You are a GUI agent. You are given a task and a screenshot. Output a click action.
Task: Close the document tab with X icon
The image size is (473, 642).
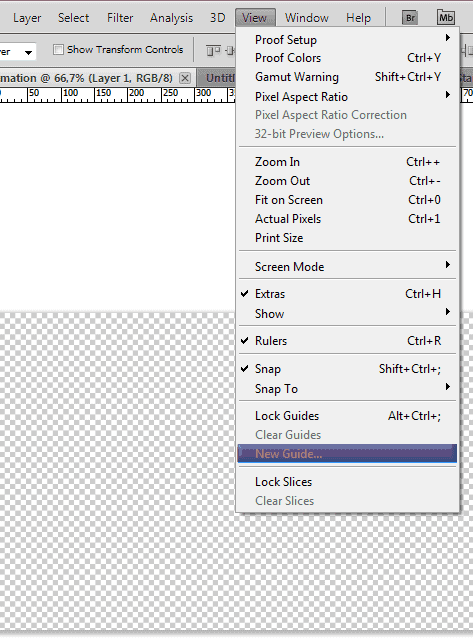pyautogui.click(x=185, y=78)
